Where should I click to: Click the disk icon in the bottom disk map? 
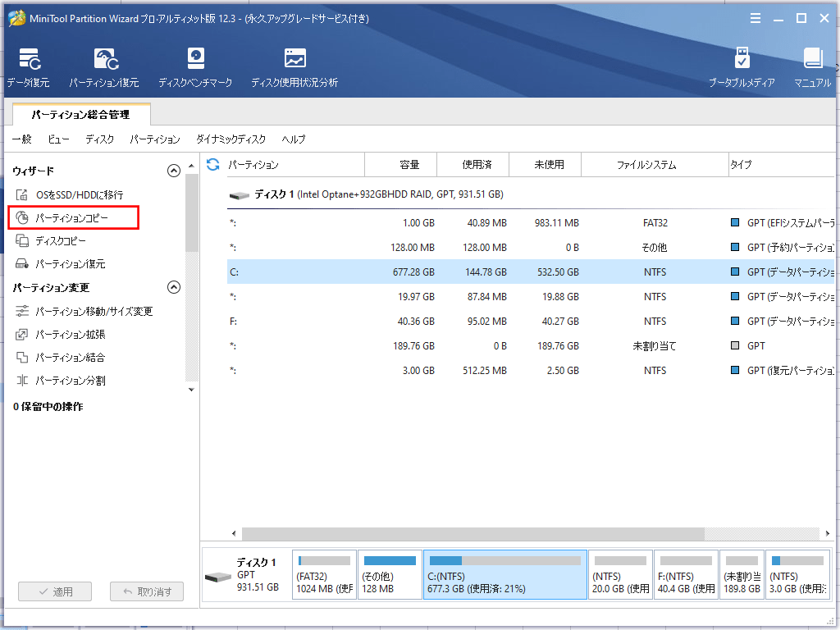click(x=218, y=577)
